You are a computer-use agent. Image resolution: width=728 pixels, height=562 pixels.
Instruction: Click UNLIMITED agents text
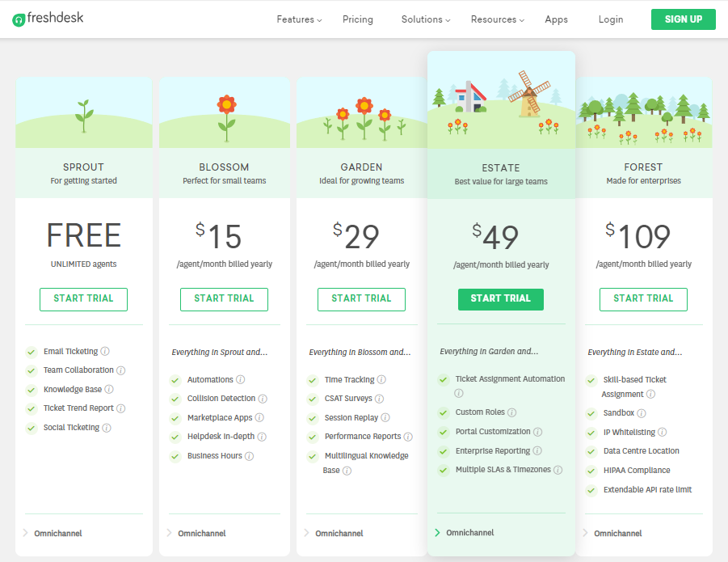point(83,264)
